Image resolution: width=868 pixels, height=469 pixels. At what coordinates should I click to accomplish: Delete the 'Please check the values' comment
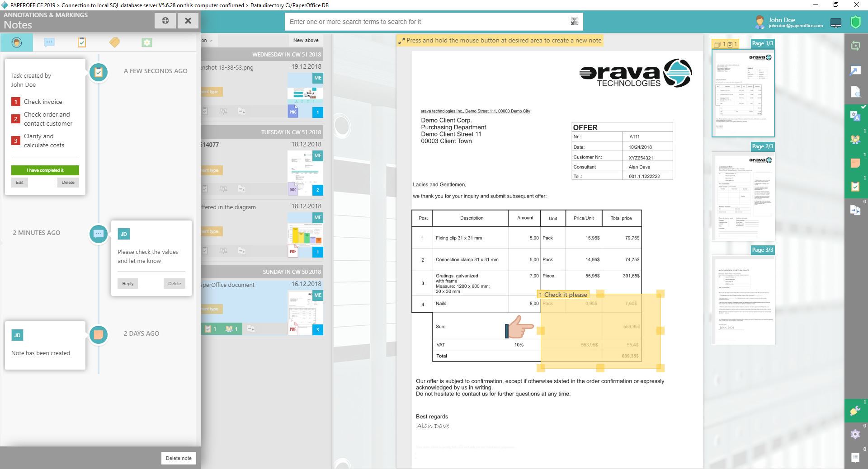point(175,284)
